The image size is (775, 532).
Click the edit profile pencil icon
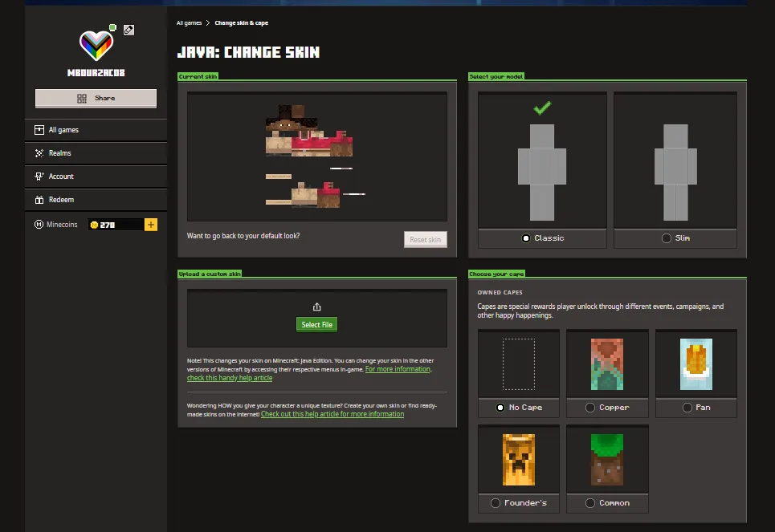[x=128, y=30]
